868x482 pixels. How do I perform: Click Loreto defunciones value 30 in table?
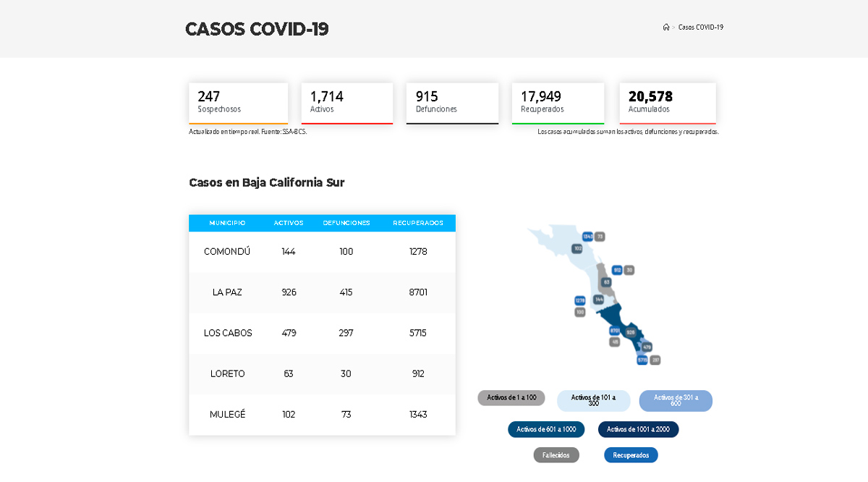point(346,373)
